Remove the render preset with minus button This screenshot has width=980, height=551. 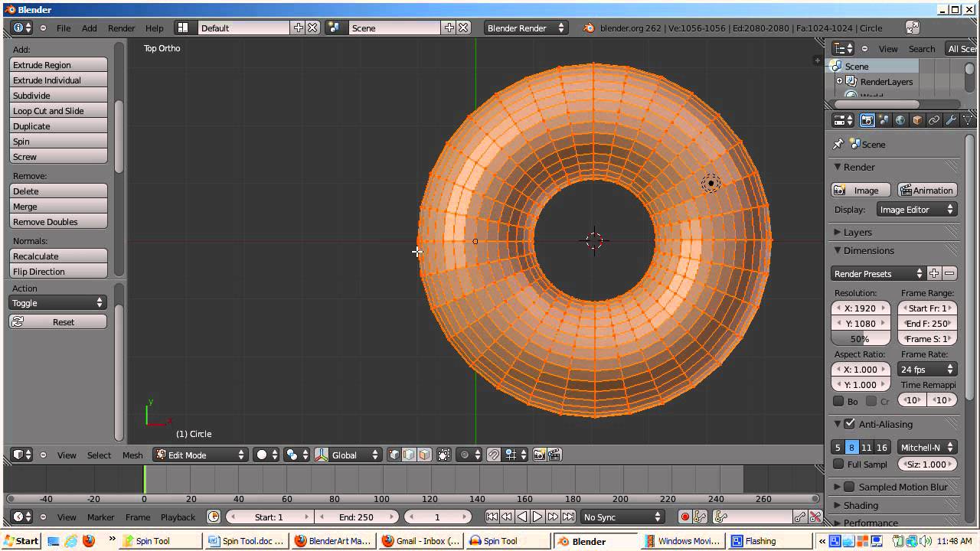949,273
